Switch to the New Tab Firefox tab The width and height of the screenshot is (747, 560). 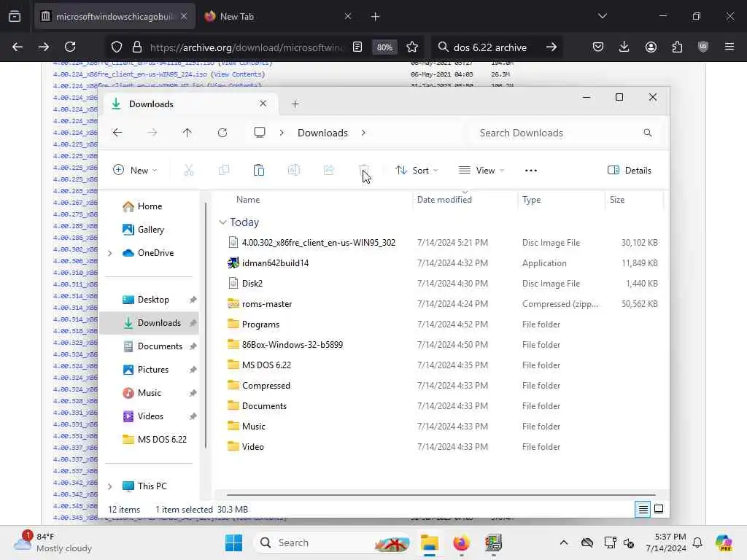(278, 16)
